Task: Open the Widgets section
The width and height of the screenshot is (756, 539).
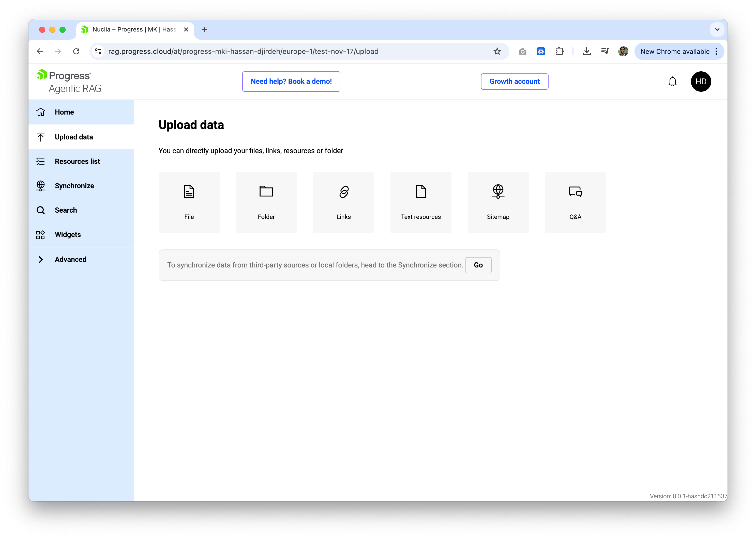Action: click(x=67, y=234)
